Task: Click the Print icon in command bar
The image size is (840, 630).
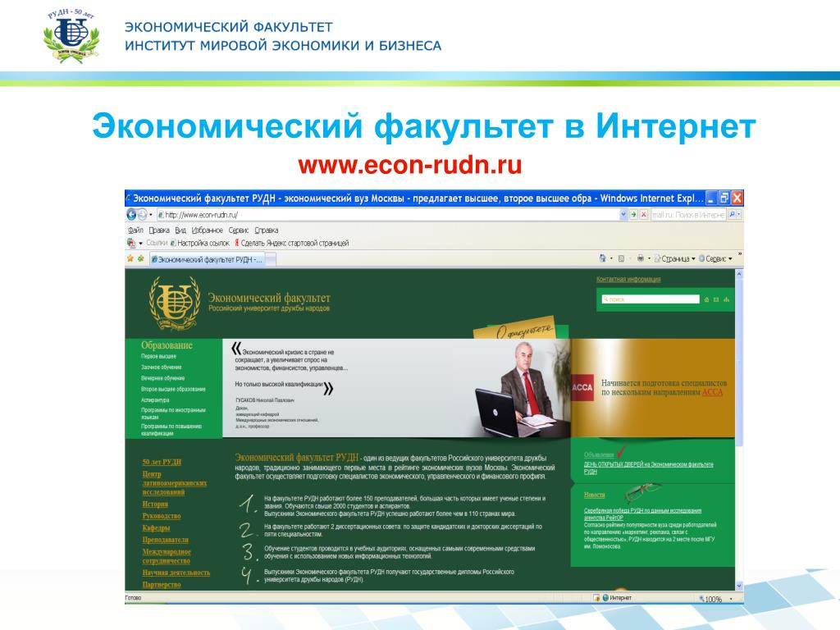Action: pos(640,258)
